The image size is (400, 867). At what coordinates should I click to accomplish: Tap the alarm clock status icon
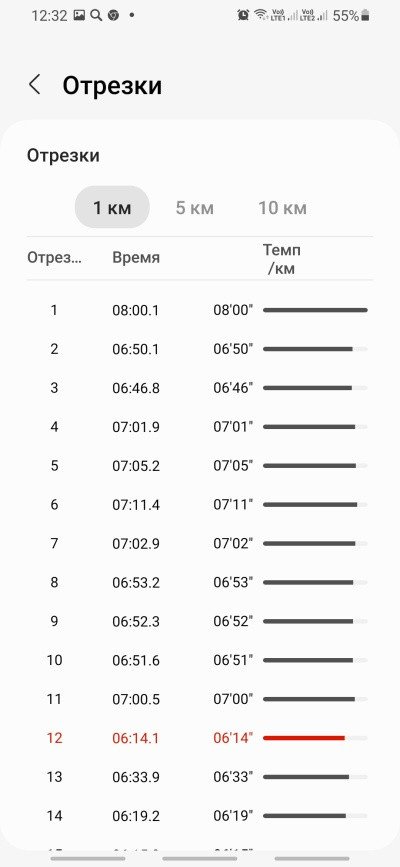pos(243,15)
